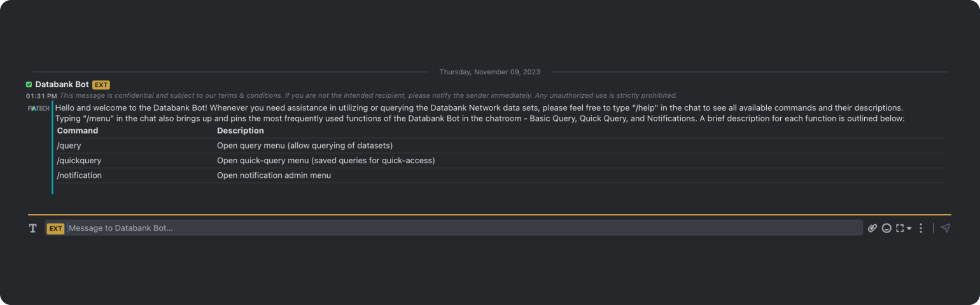
Task: Open the emoji picker smiley icon
Action: (x=886, y=228)
